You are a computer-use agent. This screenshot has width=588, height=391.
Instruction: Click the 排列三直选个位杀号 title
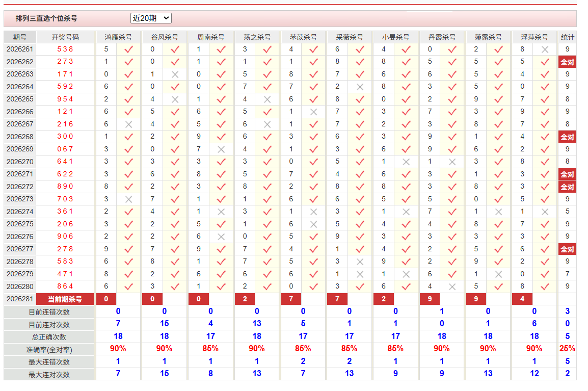pos(46,18)
